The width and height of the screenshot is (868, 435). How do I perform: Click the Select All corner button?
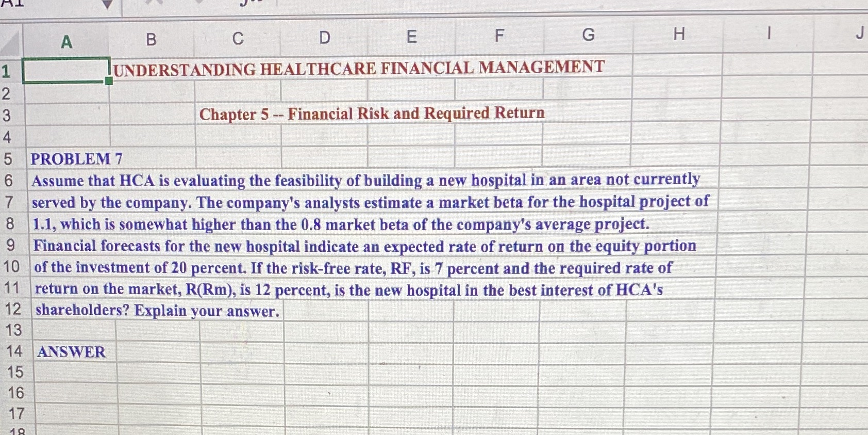[10, 41]
